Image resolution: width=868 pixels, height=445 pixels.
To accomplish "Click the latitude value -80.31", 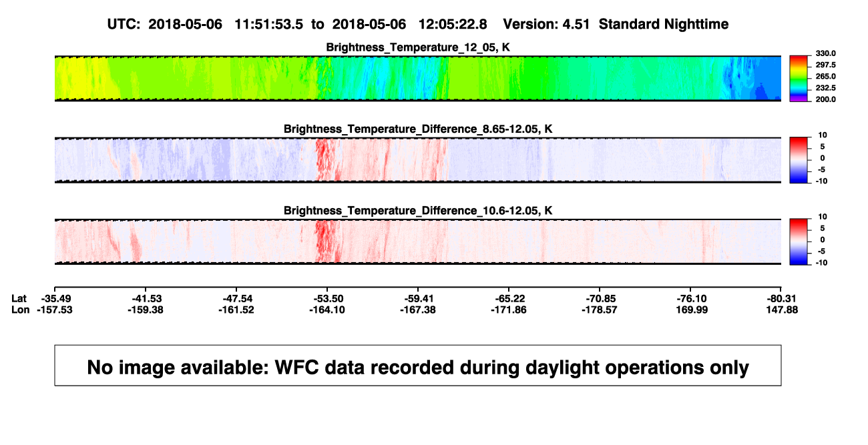I will (781, 298).
